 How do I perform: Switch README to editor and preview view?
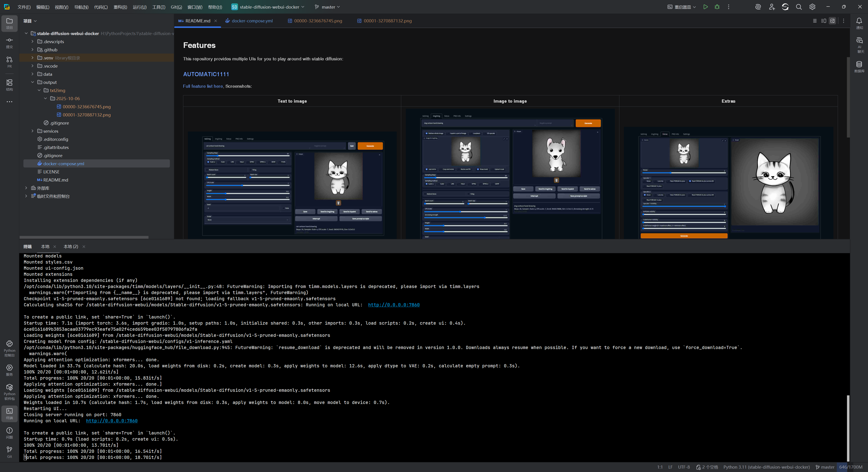823,21
